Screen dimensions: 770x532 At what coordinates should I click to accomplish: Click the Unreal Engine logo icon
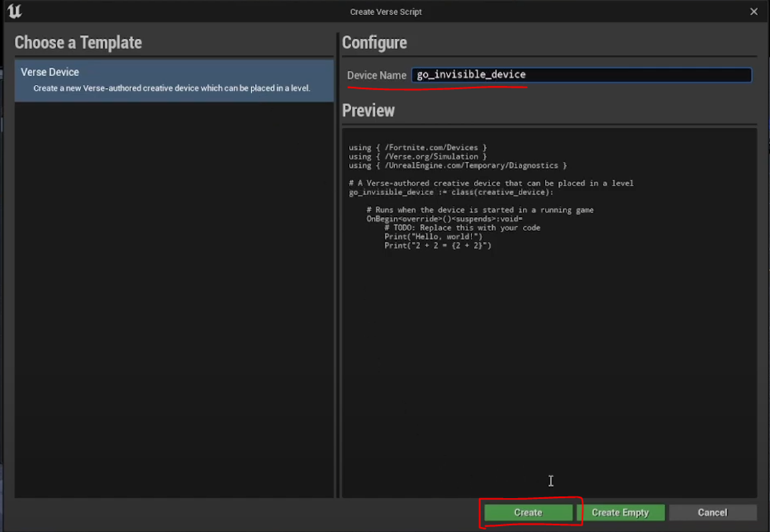point(15,11)
